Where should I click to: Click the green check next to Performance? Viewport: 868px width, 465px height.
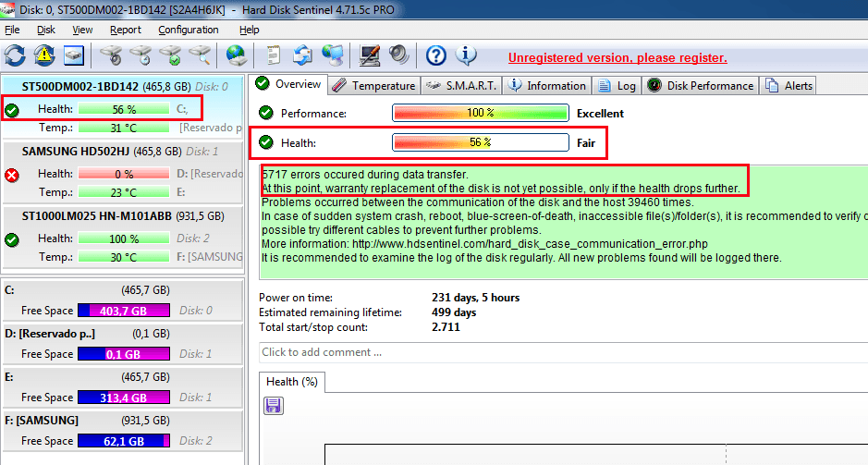tap(266, 113)
